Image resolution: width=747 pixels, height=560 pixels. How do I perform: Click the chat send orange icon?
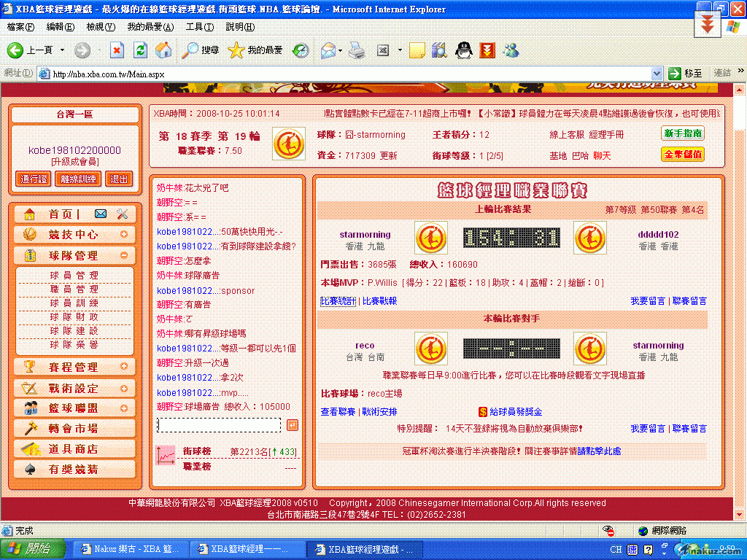pyautogui.click(x=293, y=425)
